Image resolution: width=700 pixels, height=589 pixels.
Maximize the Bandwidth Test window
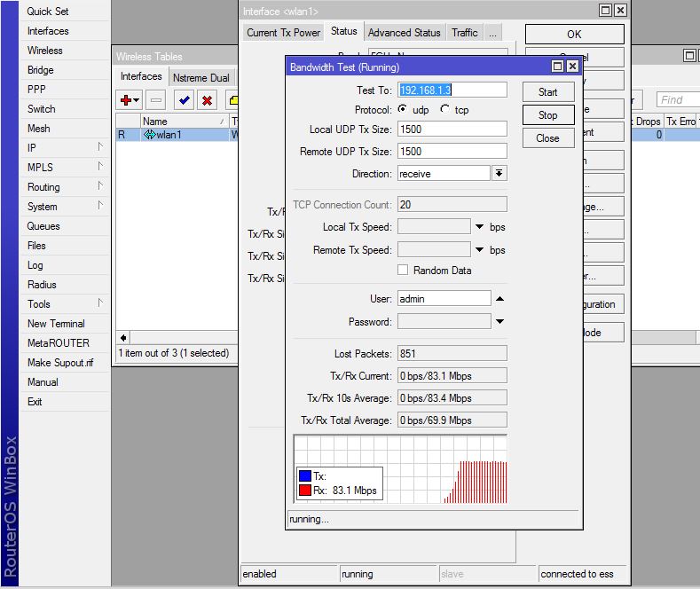point(557,67)
